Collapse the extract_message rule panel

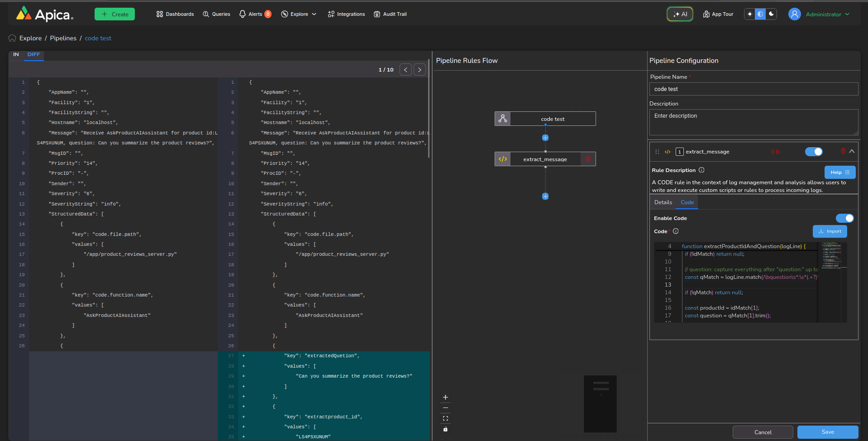pyautogui.click(x=852, y=151)
